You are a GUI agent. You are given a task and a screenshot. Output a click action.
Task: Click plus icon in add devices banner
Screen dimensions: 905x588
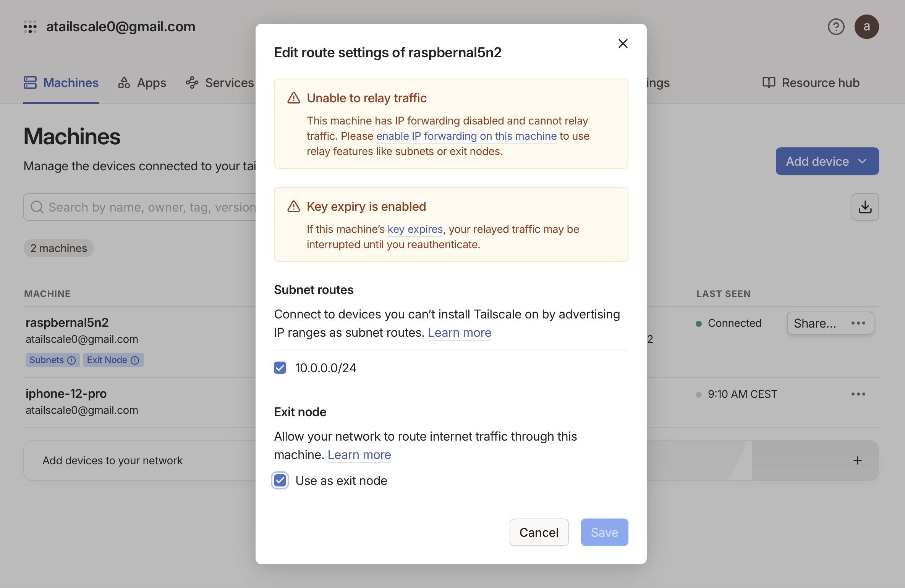[x=857, y=460]
